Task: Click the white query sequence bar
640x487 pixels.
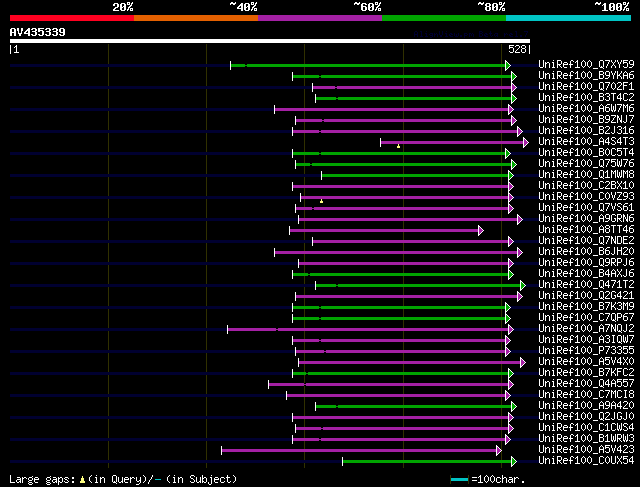Action: click(x=270, y=41)
